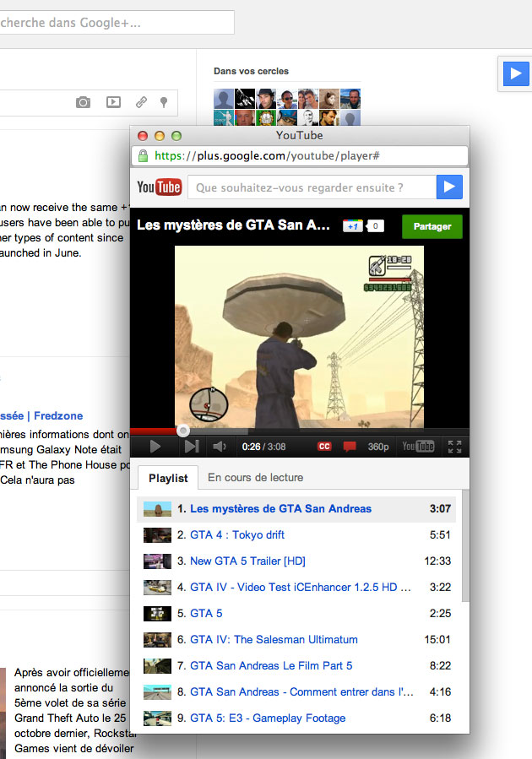This screenshot has width=532, height=759.
Task: Click thumbnail of GTA San Andreas Le Film Part 5
Action: 157,665
